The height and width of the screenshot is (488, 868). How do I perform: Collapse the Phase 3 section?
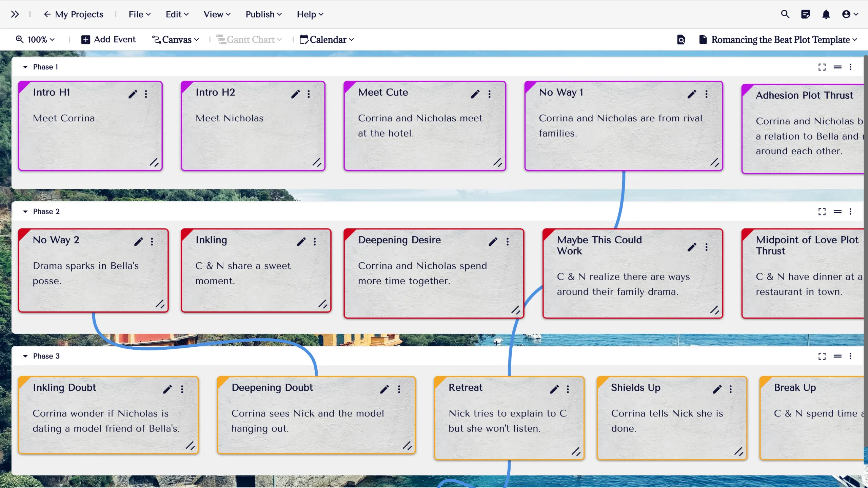25,356
